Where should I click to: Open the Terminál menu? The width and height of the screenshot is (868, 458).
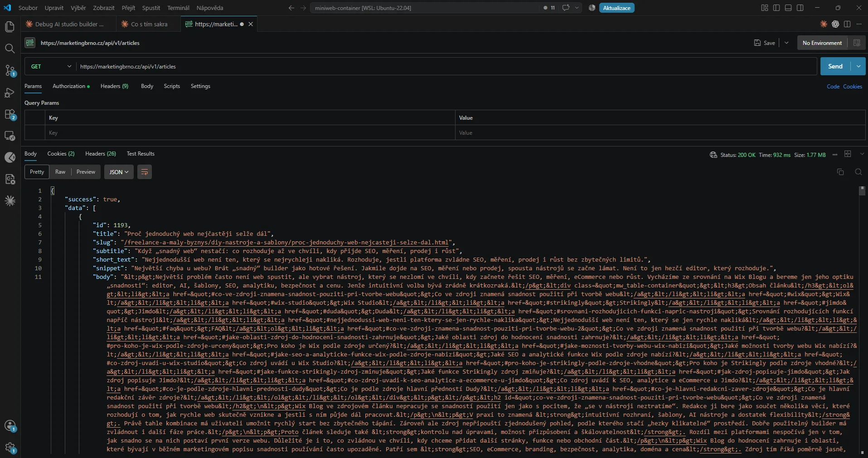(178, 8)
